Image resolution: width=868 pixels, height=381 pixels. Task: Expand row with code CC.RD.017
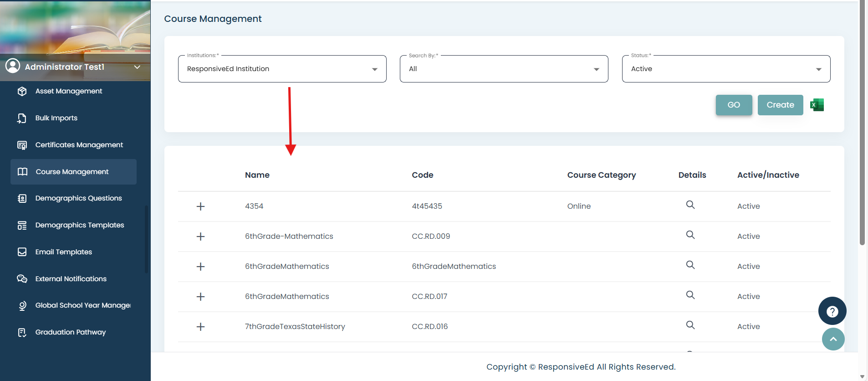(x=200, y=297)
